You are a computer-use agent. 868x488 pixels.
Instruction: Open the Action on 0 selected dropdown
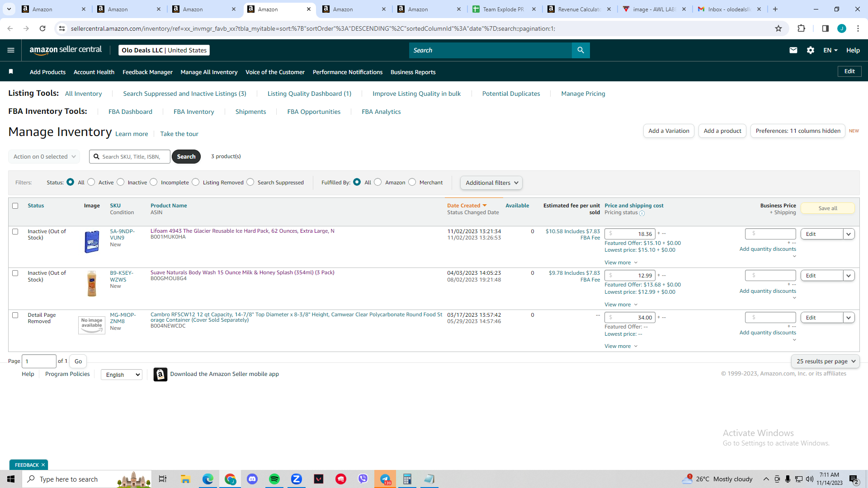[44, 156]
